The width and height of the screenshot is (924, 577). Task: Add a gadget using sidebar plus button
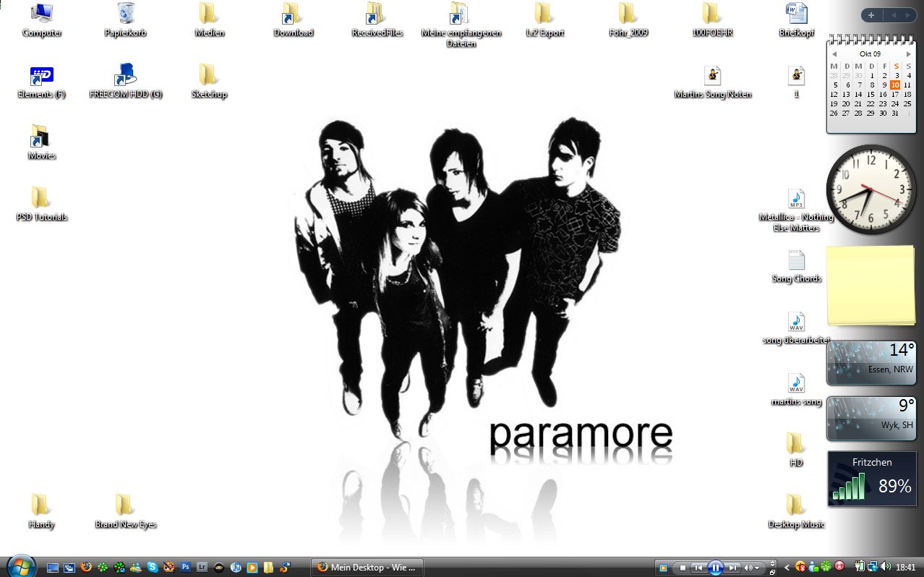[x=871, y=15]
